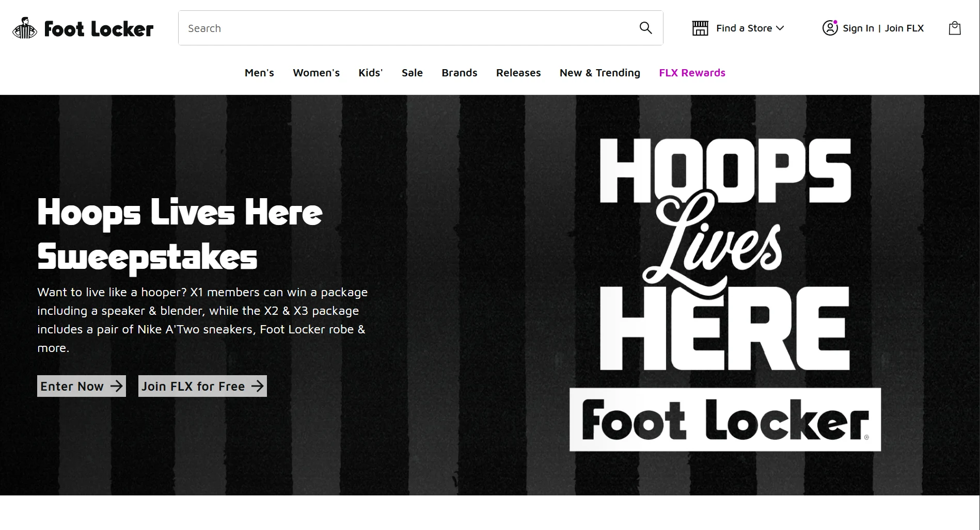The height and width of the screenshot is (530, 980).
Task: Click the account profile icon
Action: coord(830,27)
